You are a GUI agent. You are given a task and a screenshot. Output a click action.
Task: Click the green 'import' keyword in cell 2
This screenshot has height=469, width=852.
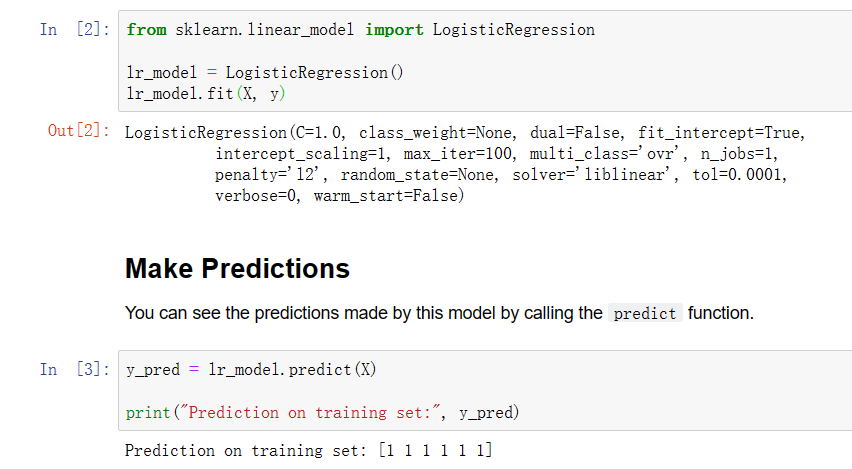point(394,30)
